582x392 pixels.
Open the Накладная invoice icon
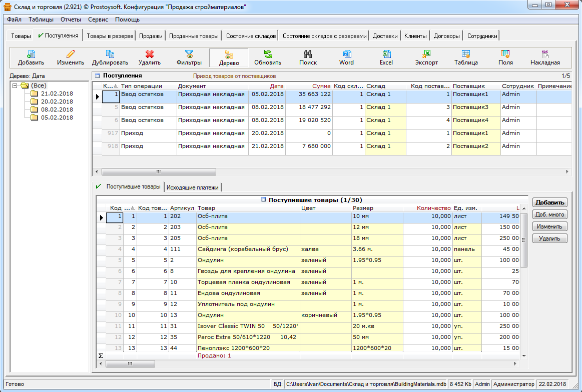click(544, 57)
